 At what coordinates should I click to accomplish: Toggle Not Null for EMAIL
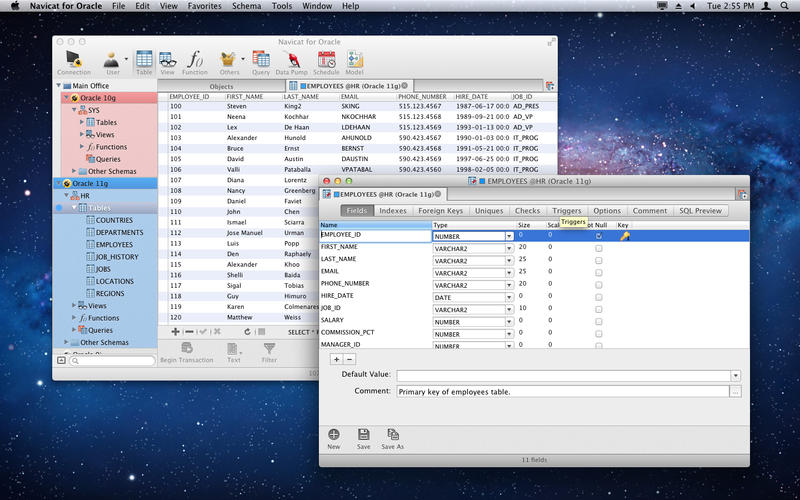coord(598,273)
